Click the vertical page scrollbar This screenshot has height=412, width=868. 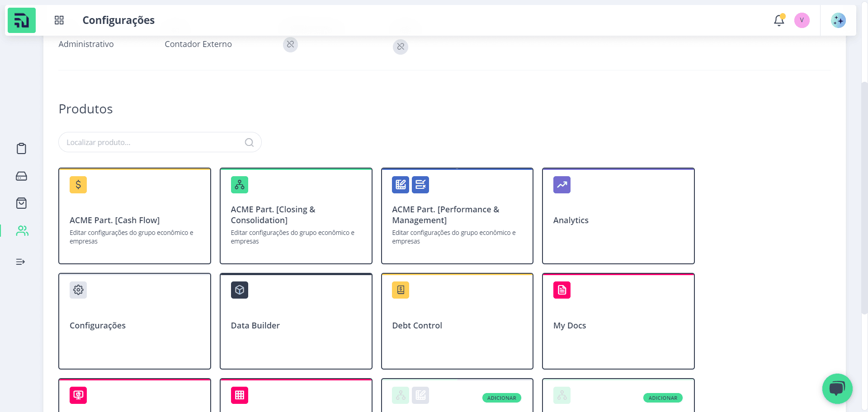tap(864, 199)
